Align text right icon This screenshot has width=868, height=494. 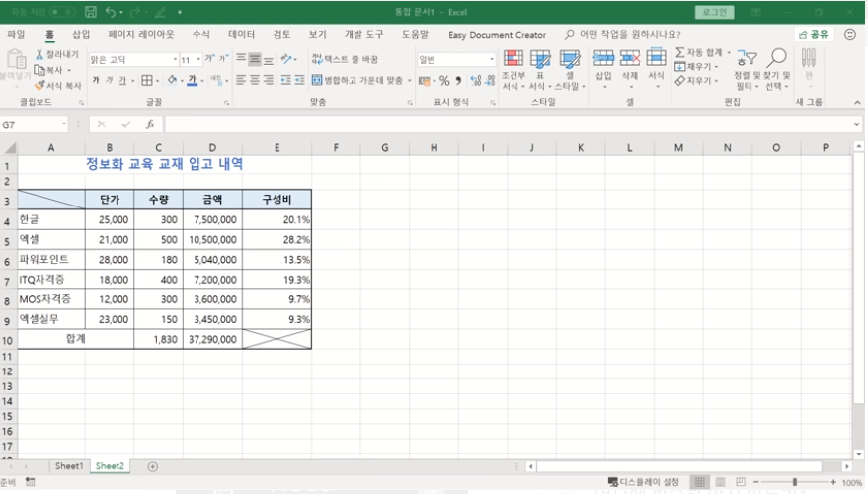coord(268,80)
